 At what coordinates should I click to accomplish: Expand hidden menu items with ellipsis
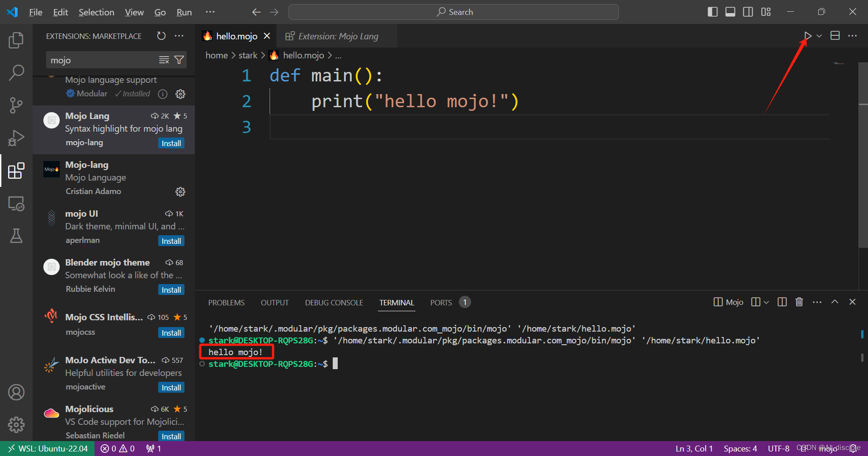click(x=210, y=12)
